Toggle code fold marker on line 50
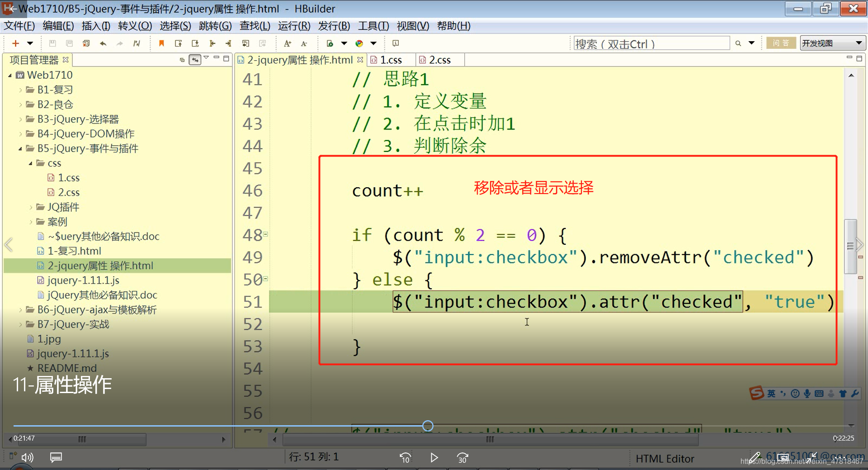868x470 pixels. [x=266, y=278]
